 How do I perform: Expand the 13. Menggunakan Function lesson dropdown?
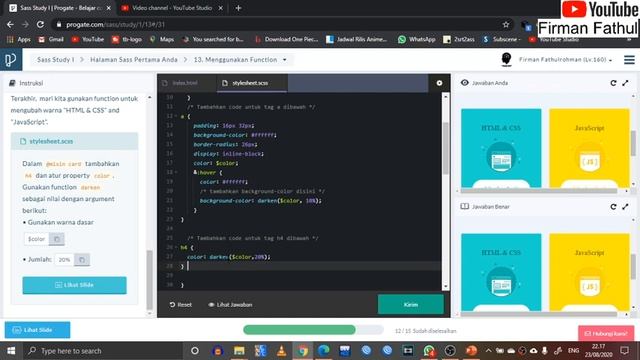coord(284,60)
